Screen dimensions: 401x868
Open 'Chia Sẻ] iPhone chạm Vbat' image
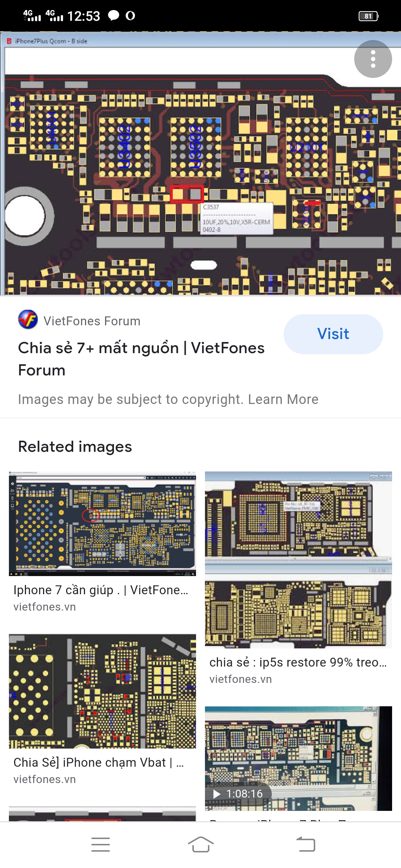(102, 691)
